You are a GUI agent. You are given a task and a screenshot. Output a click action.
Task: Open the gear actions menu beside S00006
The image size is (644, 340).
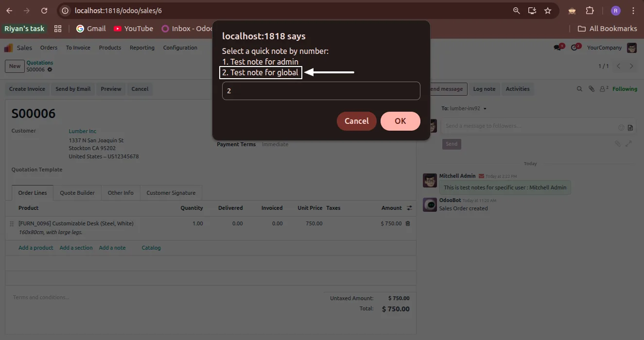tap(50, 69)
